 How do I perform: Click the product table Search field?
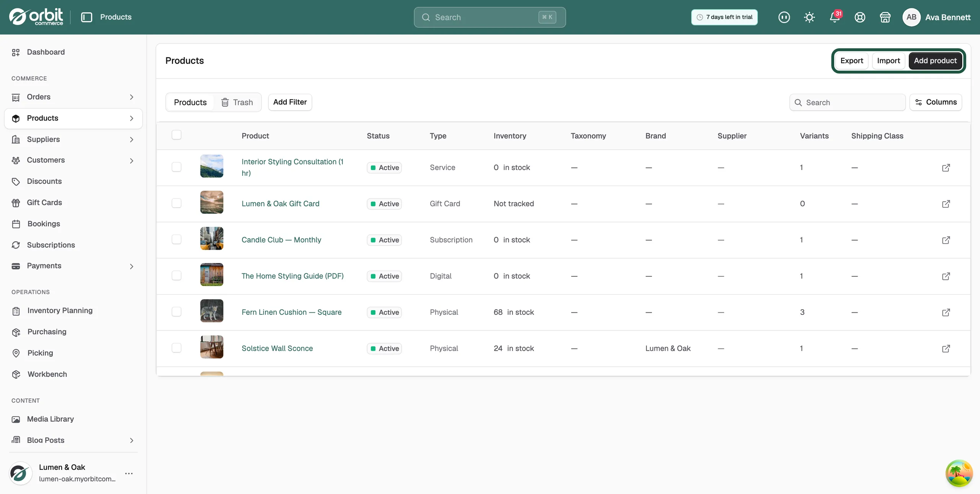848,102
